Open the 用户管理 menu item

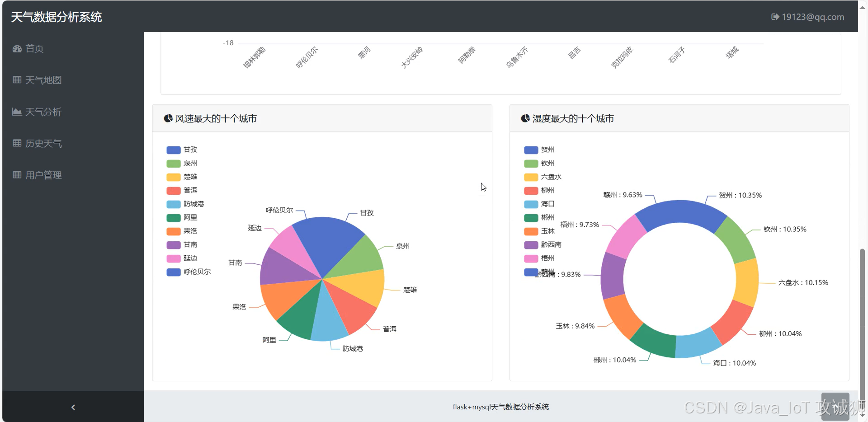[x=43, y=175]
